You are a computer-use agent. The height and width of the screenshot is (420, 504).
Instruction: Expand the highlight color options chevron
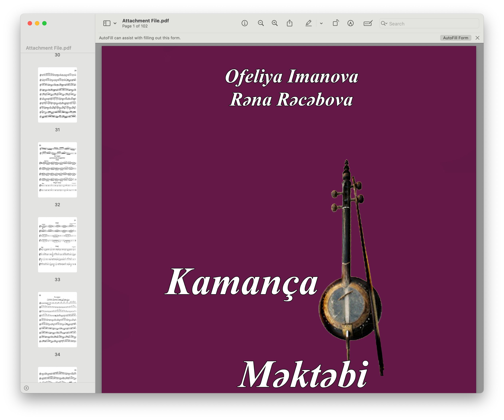pos(321,23)
